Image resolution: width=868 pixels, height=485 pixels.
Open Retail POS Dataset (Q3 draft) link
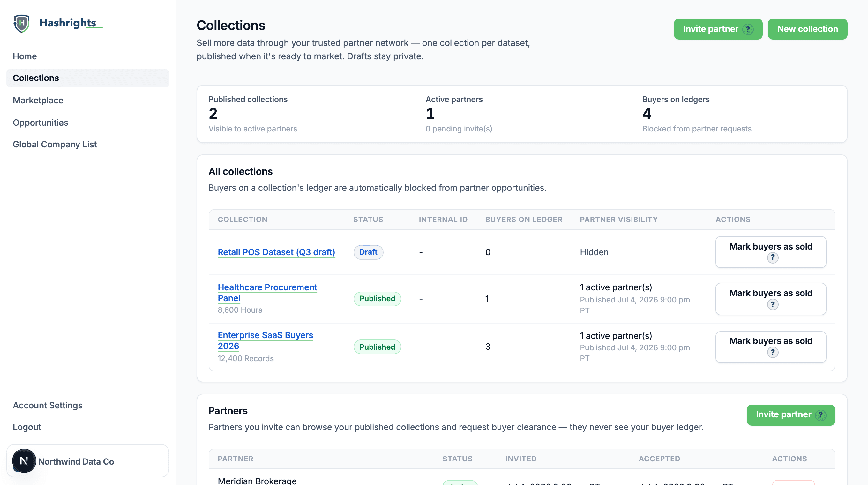point(276,252)
